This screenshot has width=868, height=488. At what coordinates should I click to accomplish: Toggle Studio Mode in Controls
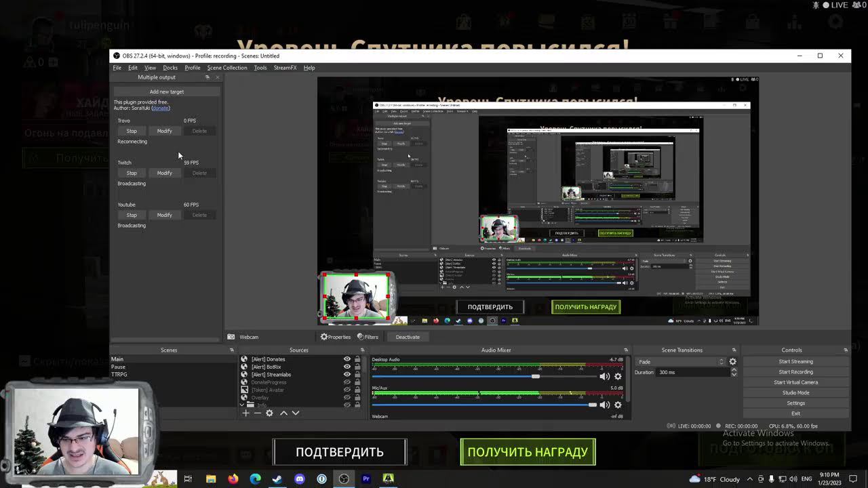click(x=795, y=392)
